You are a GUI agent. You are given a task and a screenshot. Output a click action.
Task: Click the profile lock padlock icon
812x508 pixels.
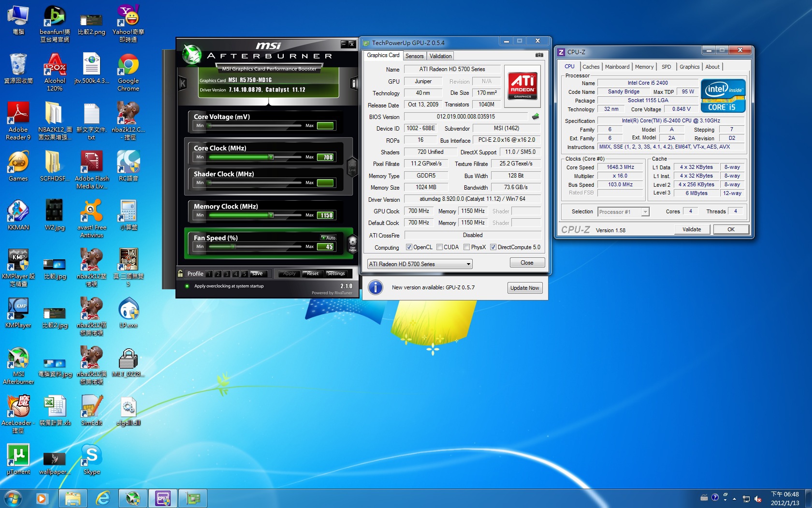[x=181, y=273]
